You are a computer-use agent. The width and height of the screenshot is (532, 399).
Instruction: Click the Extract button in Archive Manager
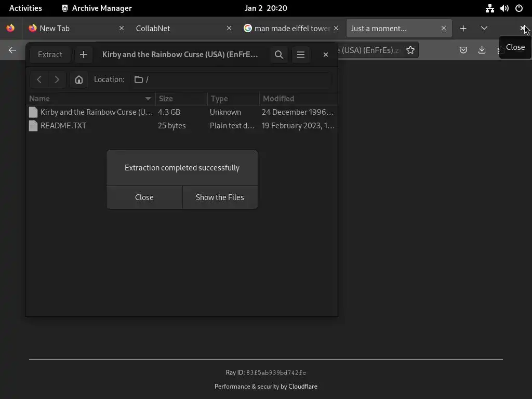[50, 55]
